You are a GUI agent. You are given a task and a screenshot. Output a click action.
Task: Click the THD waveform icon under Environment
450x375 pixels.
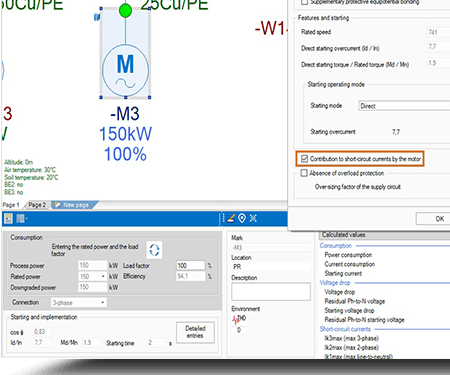click(239, 320)
